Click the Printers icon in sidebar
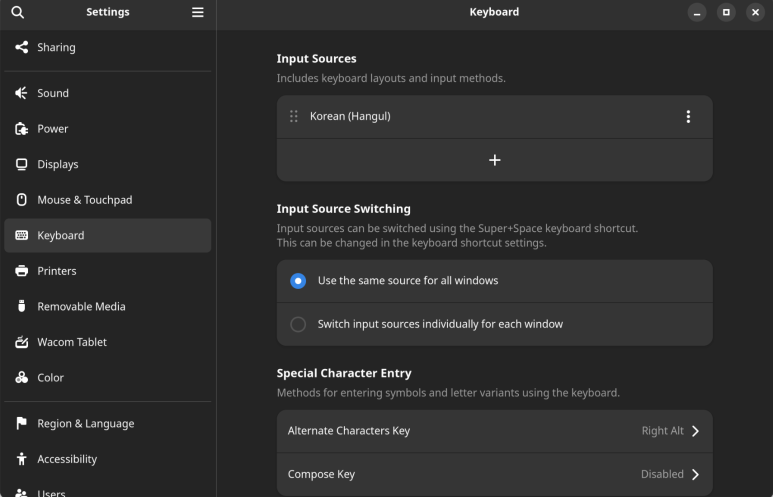 [21, 271]
